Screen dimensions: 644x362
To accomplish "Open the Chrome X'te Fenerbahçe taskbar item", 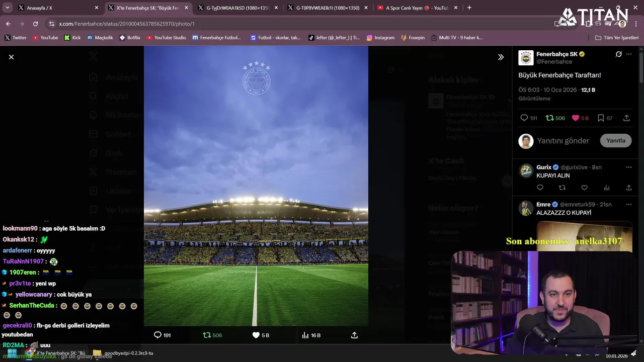I will 56,353.
